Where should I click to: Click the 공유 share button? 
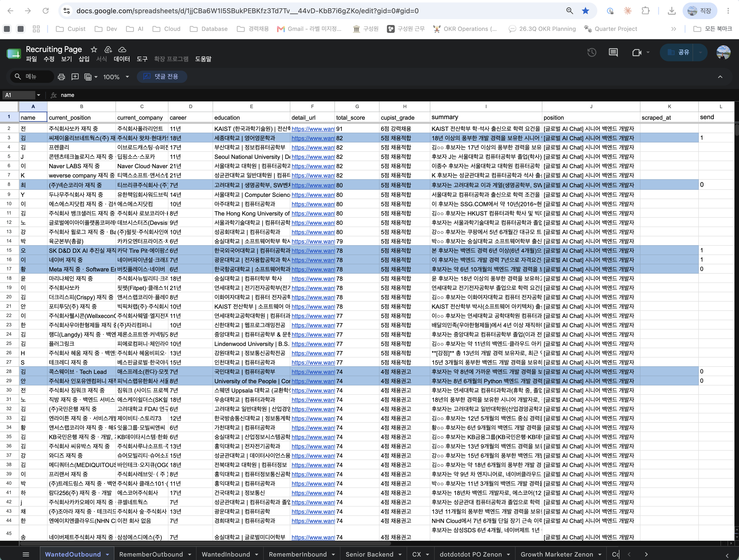678,52
